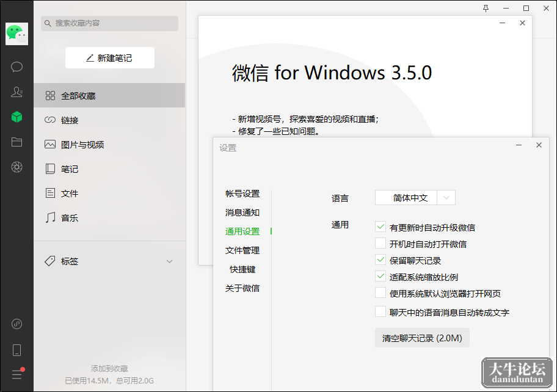Minimize the 设置 settings window
The image size is (557, 392).
(x=519, y=145)
